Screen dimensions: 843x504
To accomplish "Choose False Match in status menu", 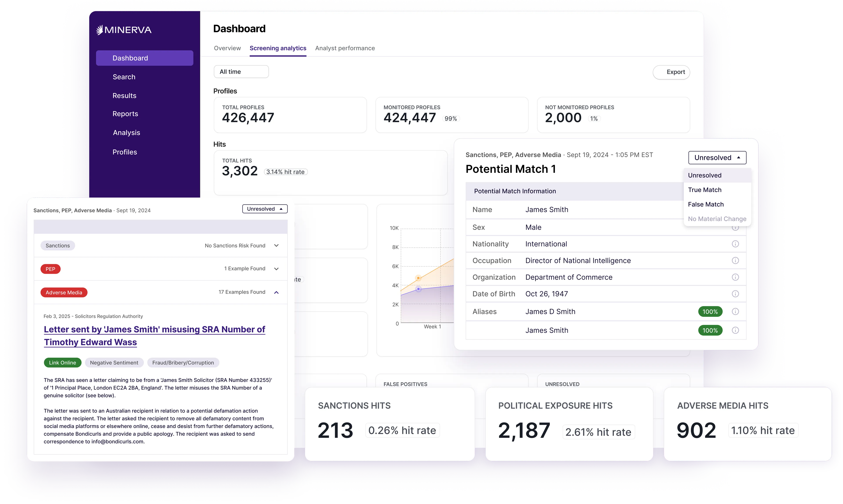I will (x=705, y=204).
